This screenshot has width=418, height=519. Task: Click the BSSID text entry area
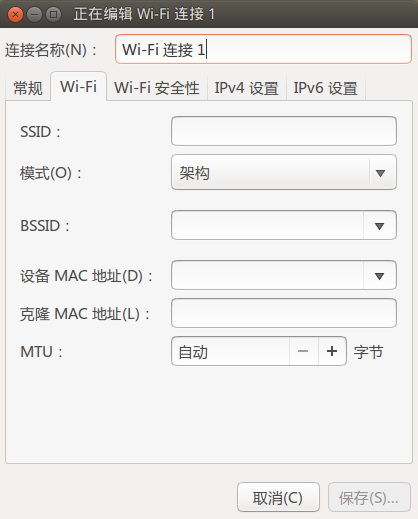click(x=267, y=225)
